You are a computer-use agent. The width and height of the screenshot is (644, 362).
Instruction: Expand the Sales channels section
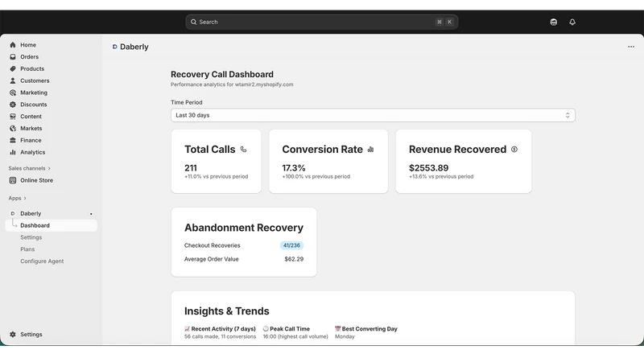[x=30, y=168]
